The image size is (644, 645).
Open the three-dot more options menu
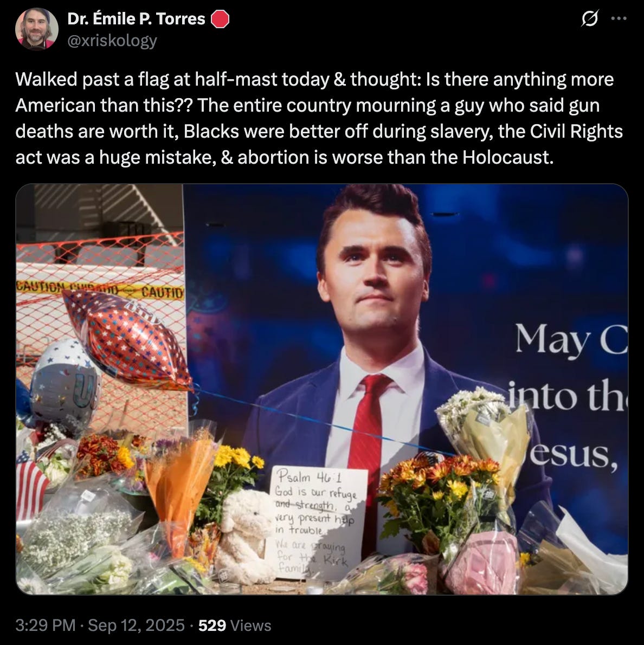coord(619,18)
